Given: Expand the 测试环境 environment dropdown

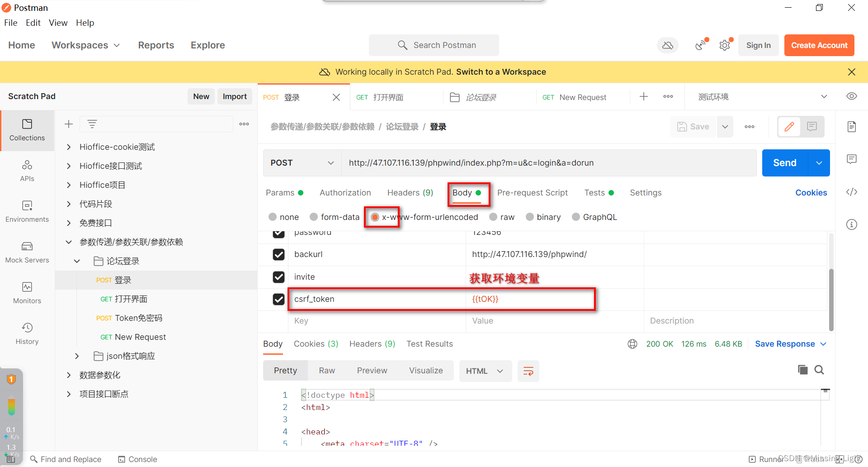Looking at the screenshot, I should pyautogui.click(x=824, y=96).
